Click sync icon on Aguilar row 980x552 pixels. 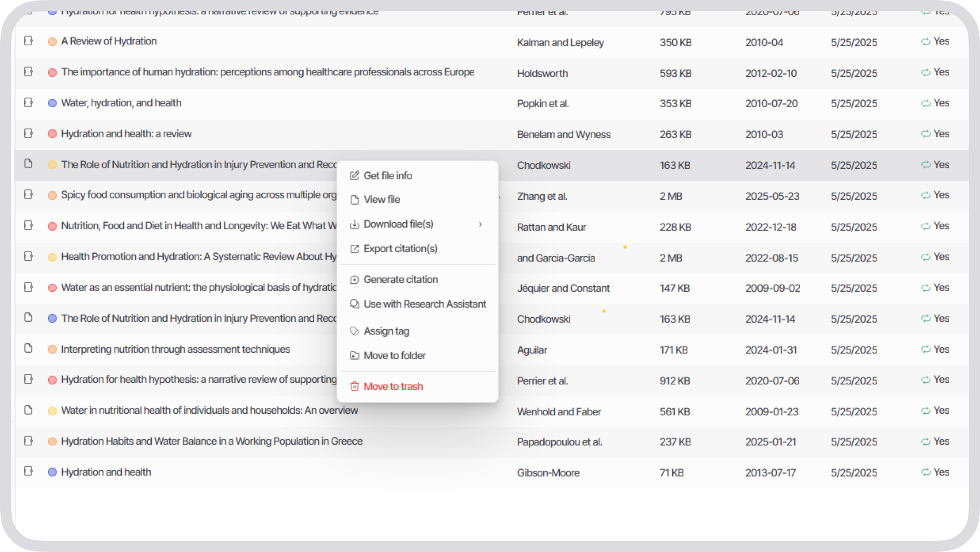926,349
